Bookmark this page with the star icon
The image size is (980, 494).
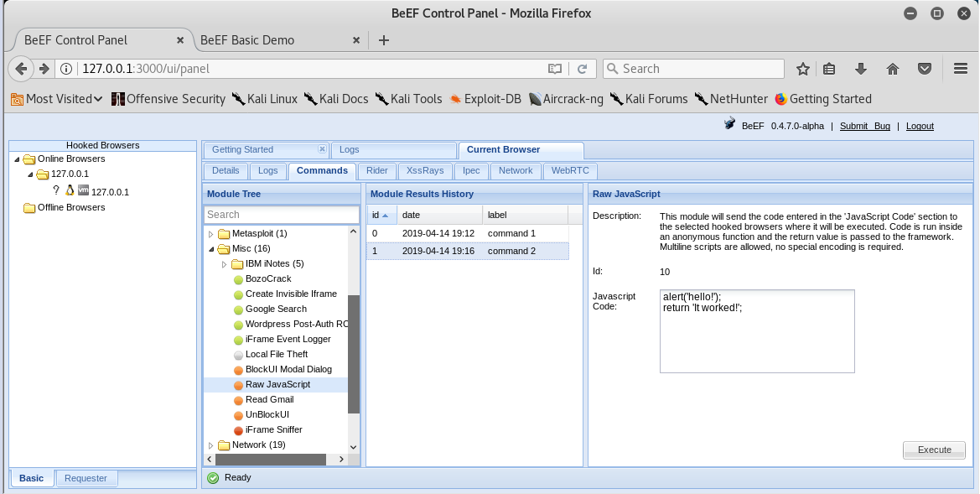(803, 69)
